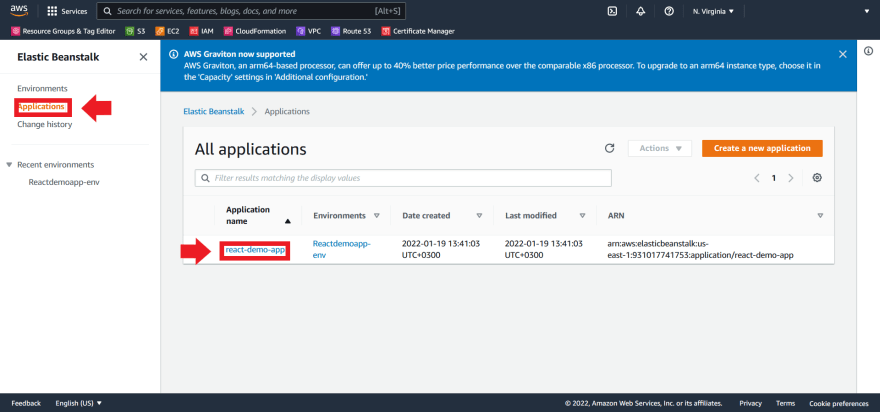Image resolution: width=880 pixels, height=412 pixels.
Task: Focus the filter results search field
Action: [403, 178]
